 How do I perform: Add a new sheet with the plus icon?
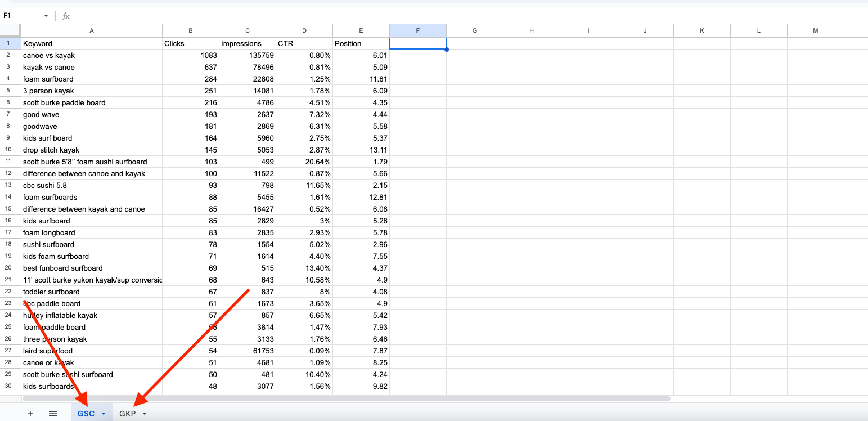click(x=30, y=413)
